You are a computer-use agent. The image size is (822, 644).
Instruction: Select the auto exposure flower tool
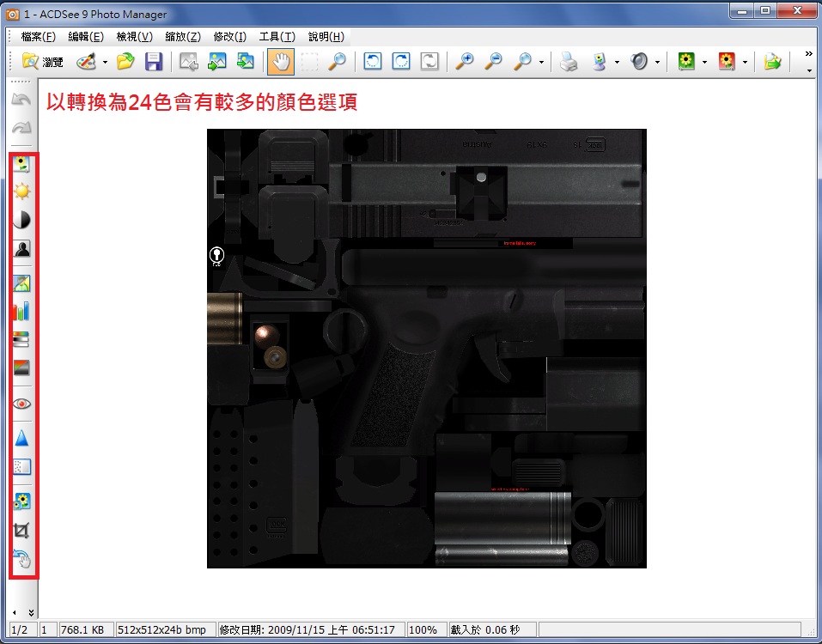[21, 164]
